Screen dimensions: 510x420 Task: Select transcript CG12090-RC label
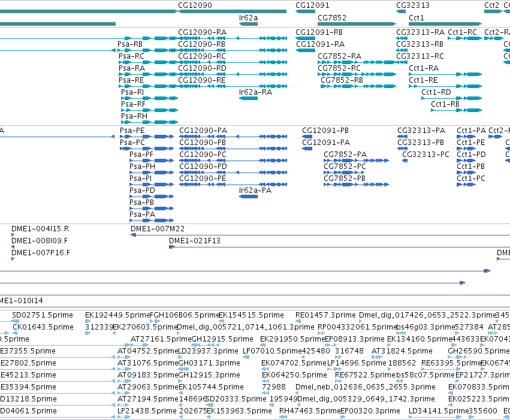pyautogui.click(x=201, y=56)
